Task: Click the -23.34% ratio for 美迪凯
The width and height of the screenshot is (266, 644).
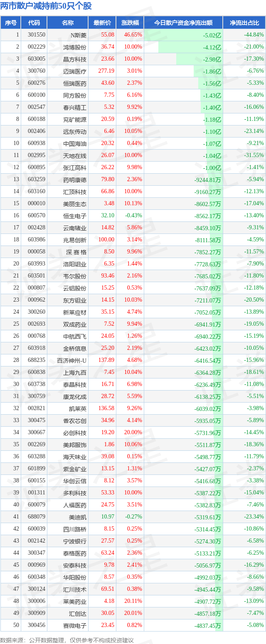Action: point(254,517)
